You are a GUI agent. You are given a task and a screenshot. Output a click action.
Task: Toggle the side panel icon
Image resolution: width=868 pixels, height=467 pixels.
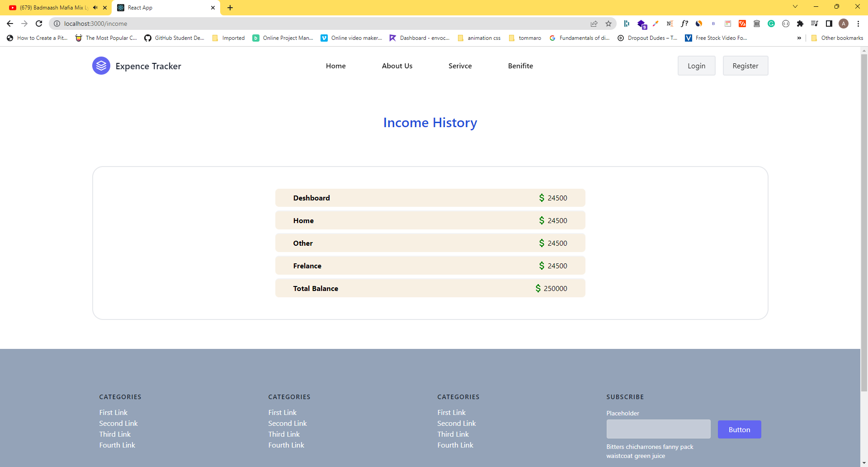(x=829, y=24)
